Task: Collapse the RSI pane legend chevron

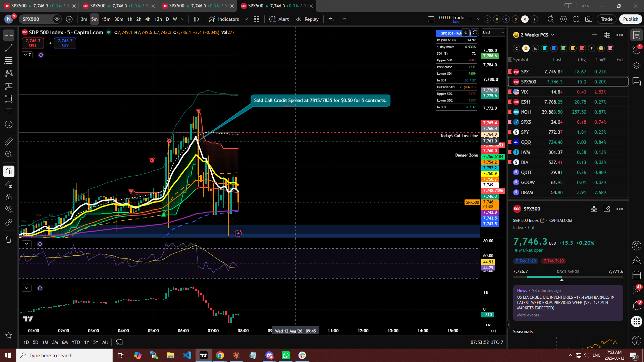Action: (26, 244)
